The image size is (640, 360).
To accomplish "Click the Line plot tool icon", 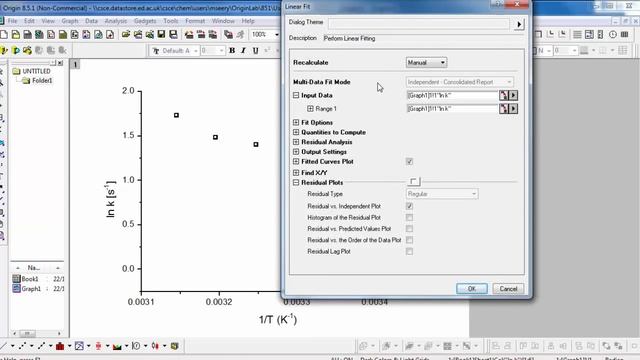I will (3, 346).
